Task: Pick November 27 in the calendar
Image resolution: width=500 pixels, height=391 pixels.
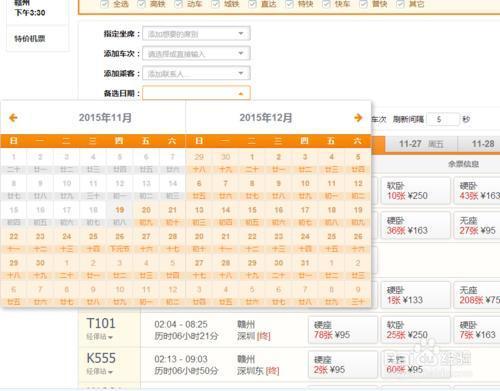Action: 146,242
